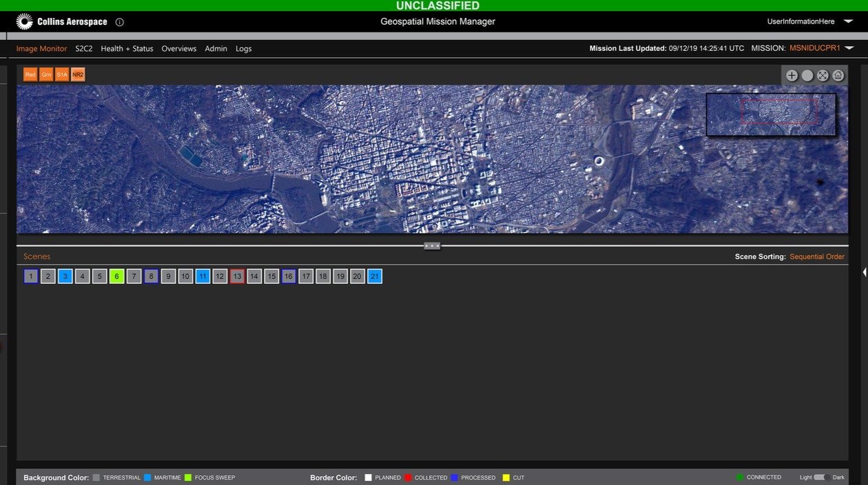Toggle the Grn band button
The height and width of the screenshot is (485, 868).
(46, 74)
